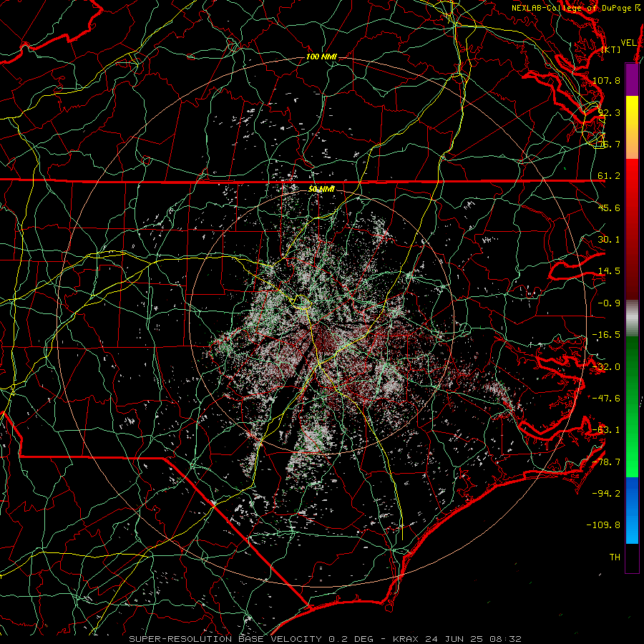644x644 pixels.
Task: Click the 14.5 scale value
Action: 609,271
